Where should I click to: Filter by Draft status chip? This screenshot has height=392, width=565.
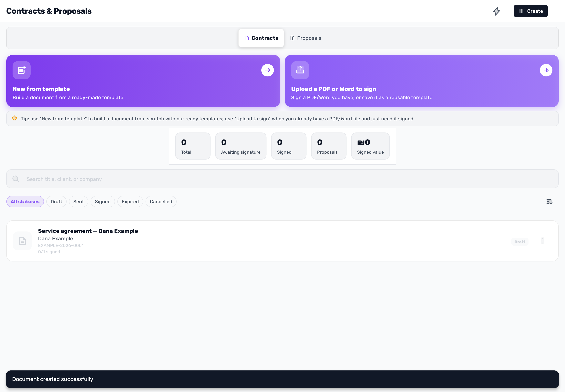pyautogui.click(x=56, y=202)
